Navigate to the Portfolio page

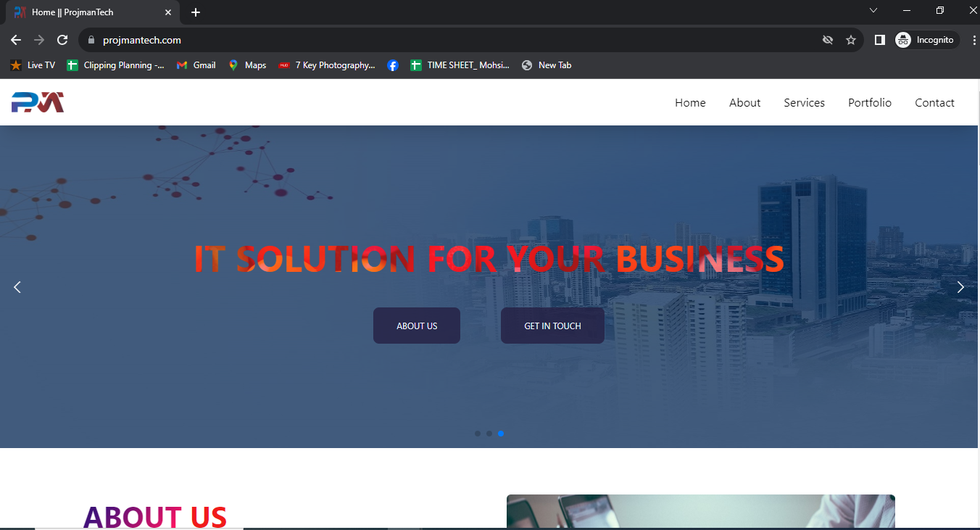point(870,103)
